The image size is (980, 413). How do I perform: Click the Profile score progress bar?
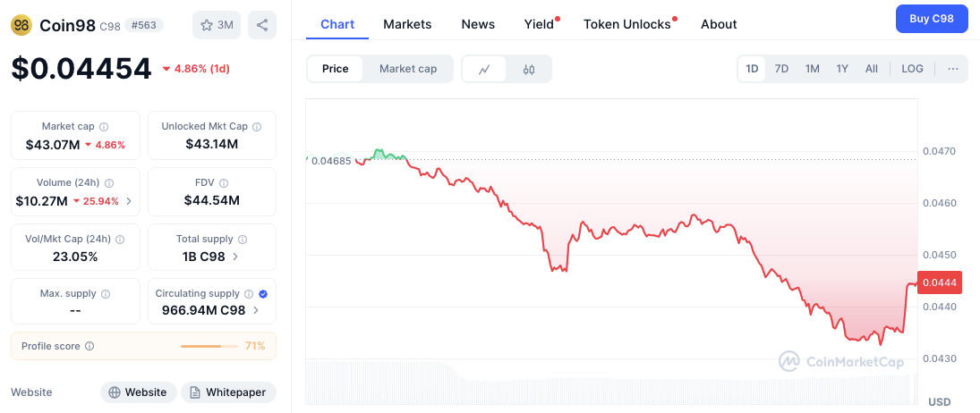(209, 346)
